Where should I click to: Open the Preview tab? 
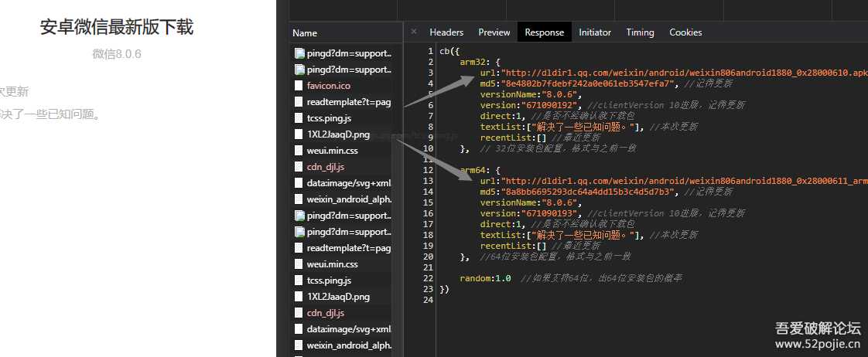[494, 32]
